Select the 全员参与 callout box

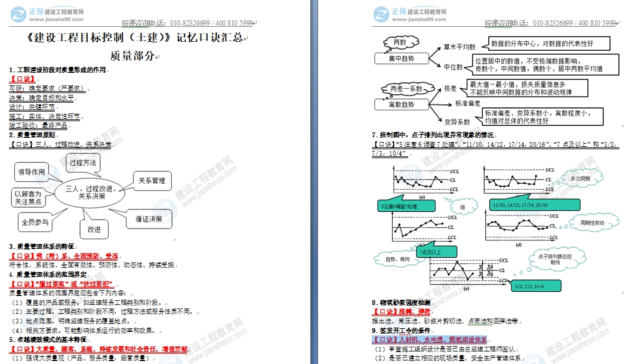(36, 221)
